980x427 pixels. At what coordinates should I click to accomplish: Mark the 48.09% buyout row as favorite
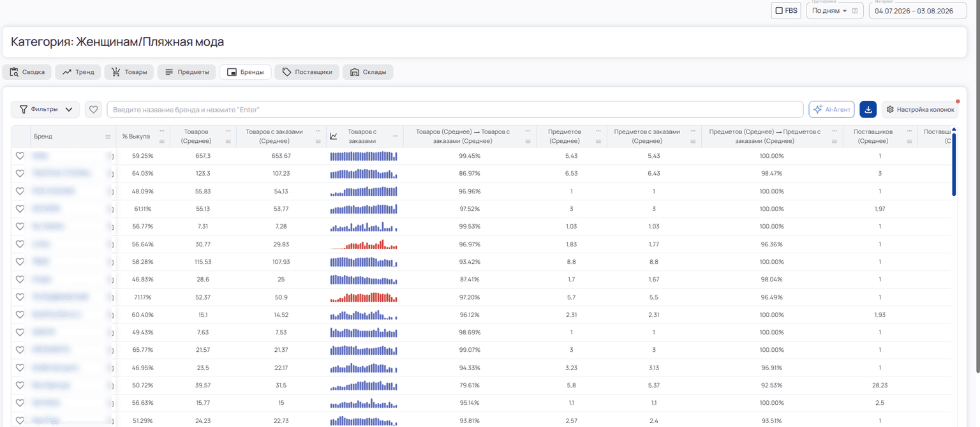tap(20, 191)
